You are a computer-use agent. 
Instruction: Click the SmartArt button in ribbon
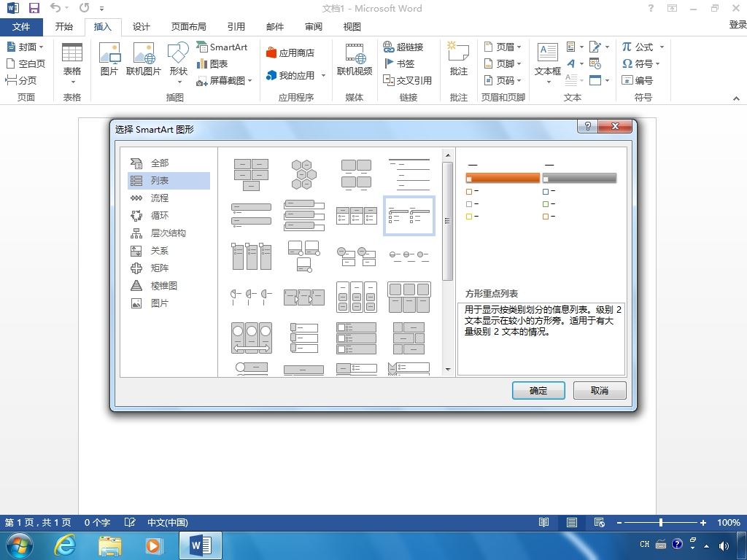(x=222, y=47)
